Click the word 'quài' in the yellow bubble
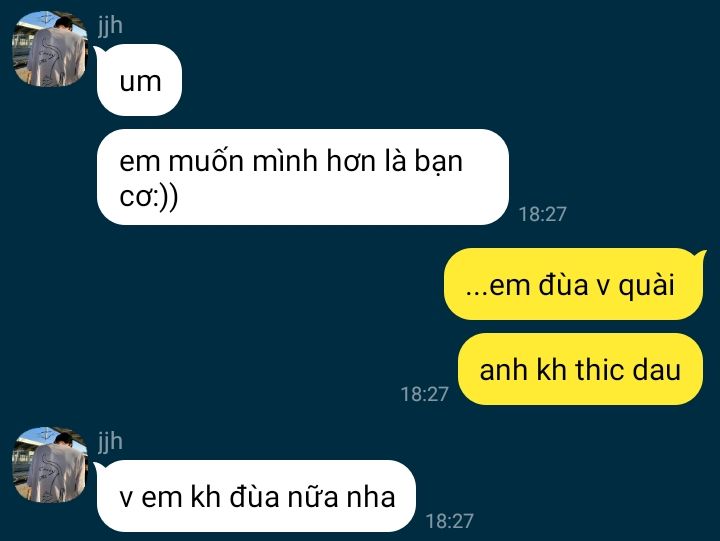This screenshot has height=541, width=720. [x=646, y=286]
